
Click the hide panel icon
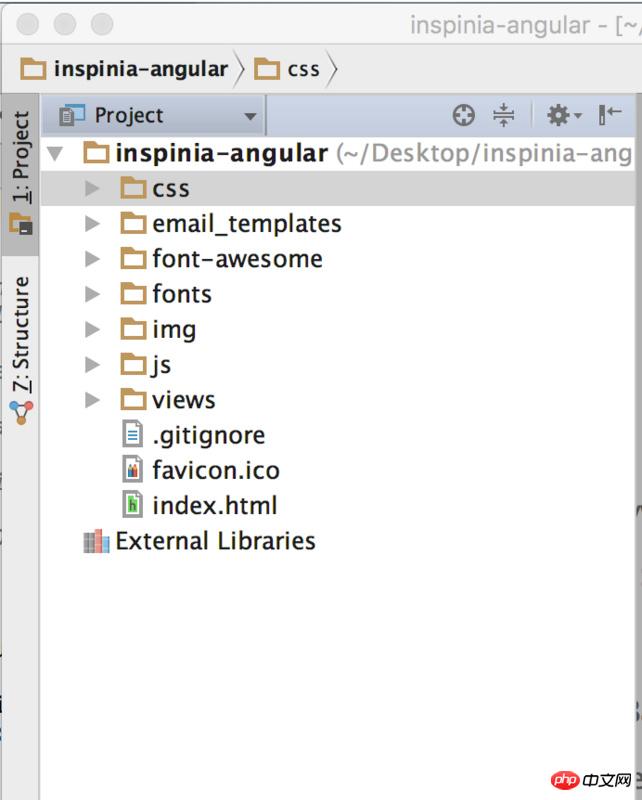point(610,115)
